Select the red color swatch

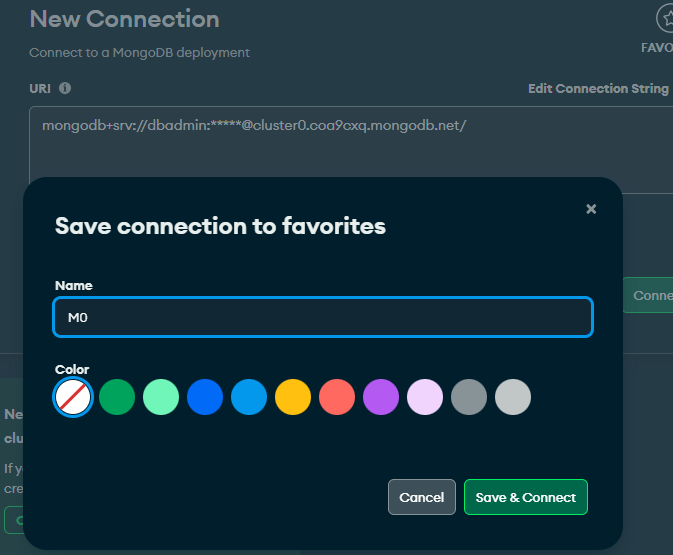pos(337,397)
